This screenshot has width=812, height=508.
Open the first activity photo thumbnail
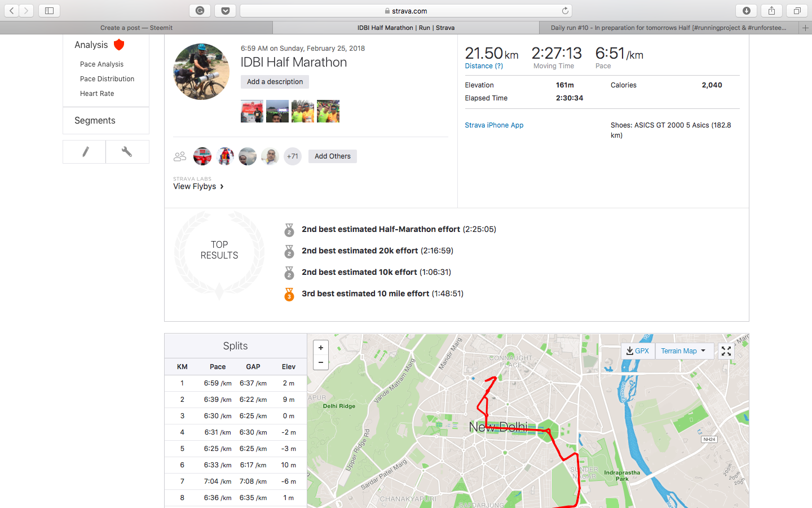click(252, 111)
